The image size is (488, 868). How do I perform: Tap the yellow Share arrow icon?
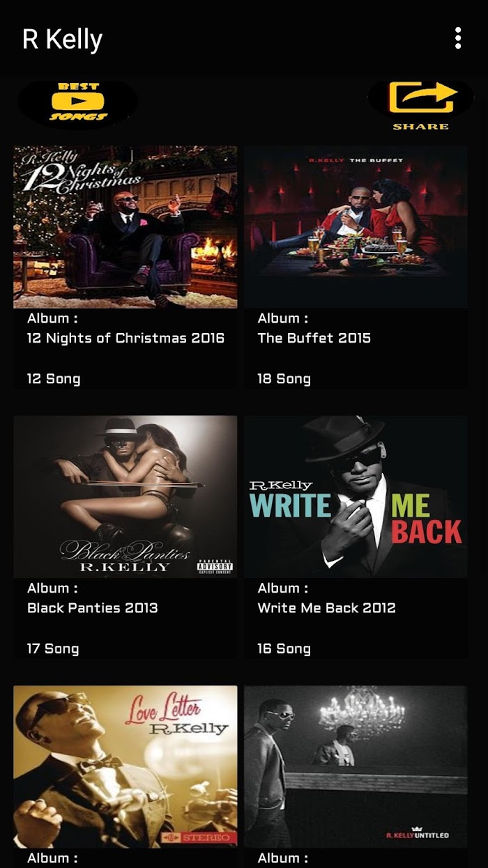point(421,99)
